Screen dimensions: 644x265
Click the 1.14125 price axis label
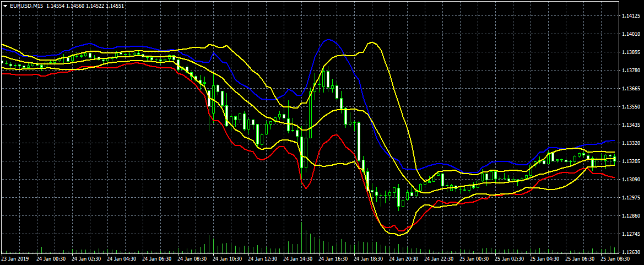[632, 15]
